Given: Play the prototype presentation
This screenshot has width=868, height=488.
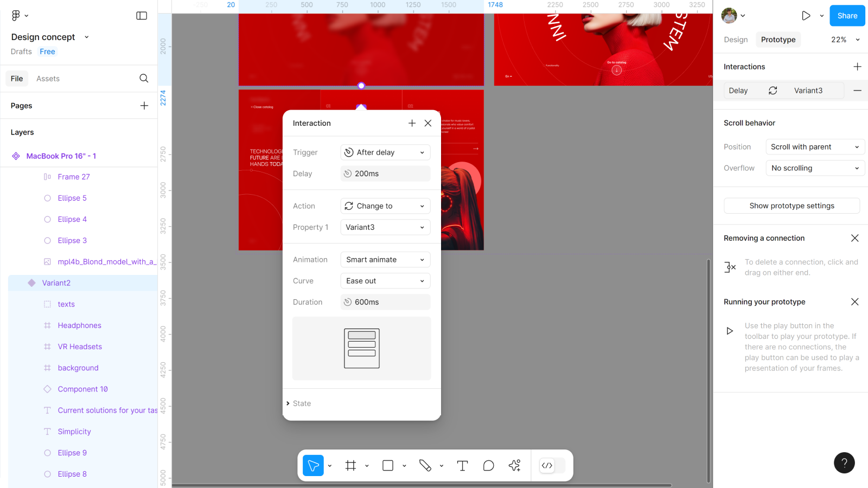Looking at the screenshot, I should [806, 16].
